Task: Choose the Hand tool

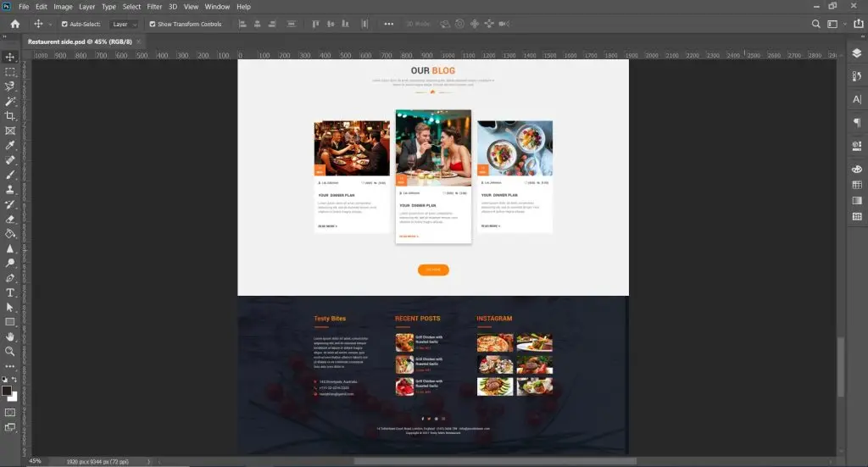Action: (10, 336)
